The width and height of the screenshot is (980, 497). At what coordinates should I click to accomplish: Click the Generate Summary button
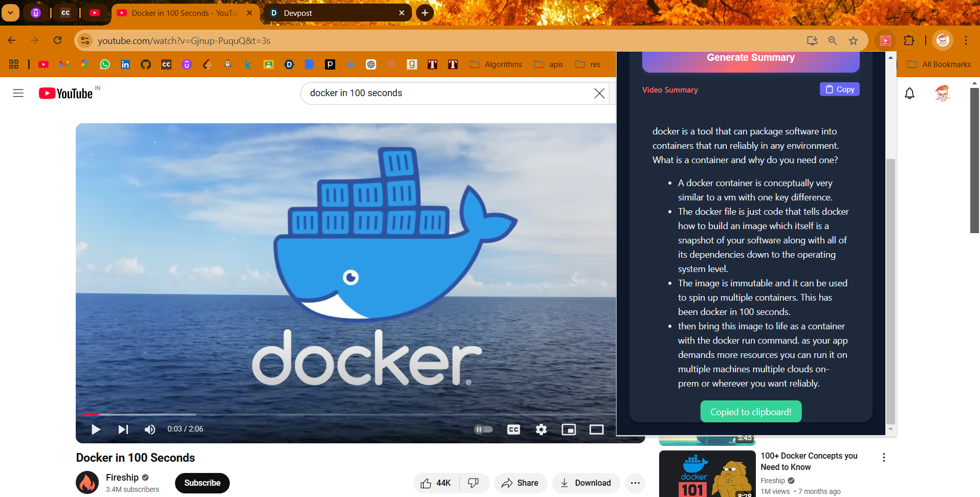click(751, 61)
